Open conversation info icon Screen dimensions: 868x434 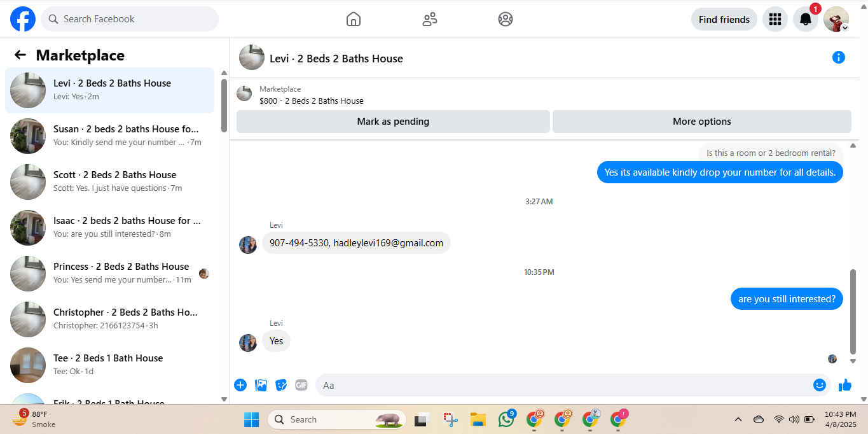(839, 58)
